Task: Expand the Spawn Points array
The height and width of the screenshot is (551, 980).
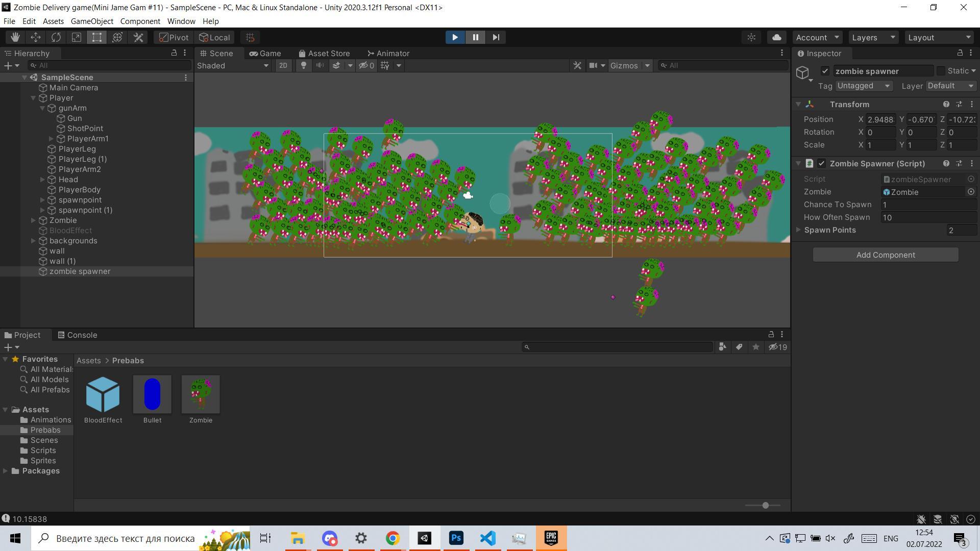Action: click(x=799, y=230)
